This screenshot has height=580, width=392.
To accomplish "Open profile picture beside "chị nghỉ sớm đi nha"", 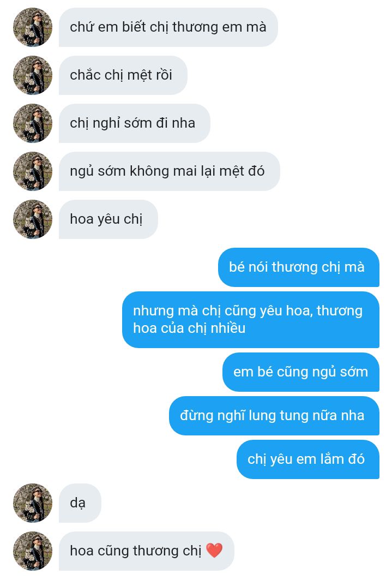I will tap(33, 123).
